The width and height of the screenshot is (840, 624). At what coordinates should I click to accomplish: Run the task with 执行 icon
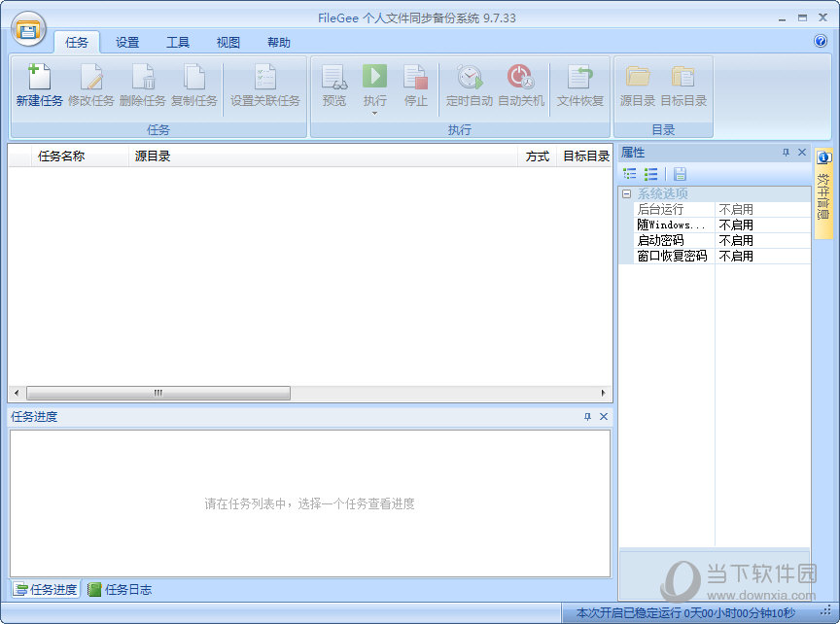[x=374, y=77]
